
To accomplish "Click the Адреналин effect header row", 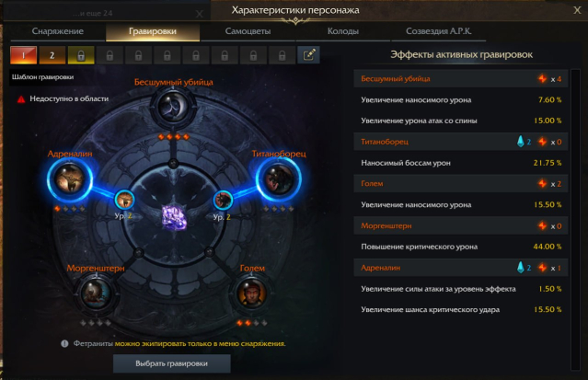I will click(460, 268).
